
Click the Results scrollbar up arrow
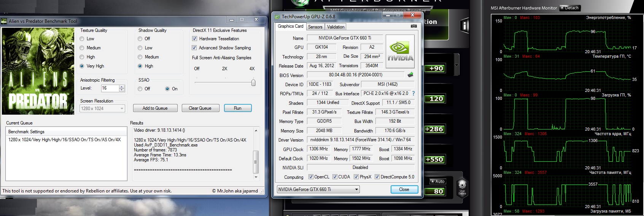point(256,131)
